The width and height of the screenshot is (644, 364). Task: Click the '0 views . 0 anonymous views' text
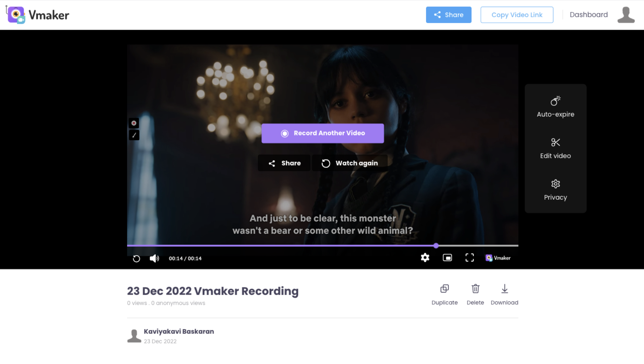point(166,303)
